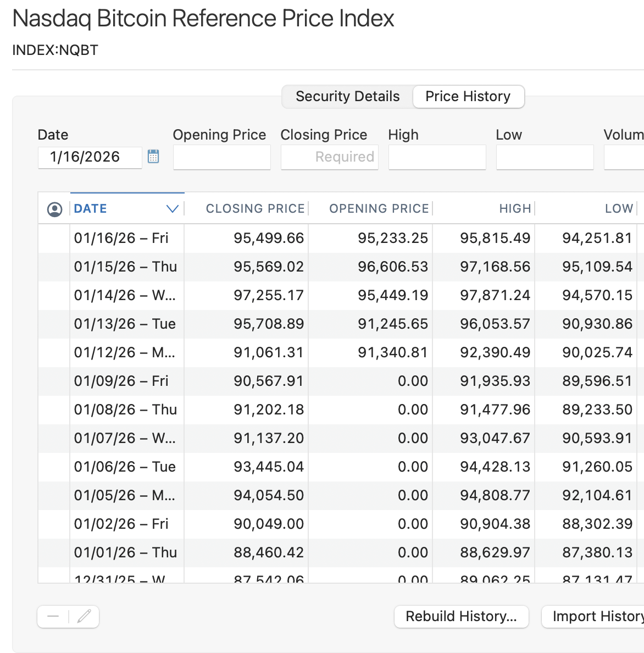
Task: Sort by the HIGH column header
Action: [514, 208]
